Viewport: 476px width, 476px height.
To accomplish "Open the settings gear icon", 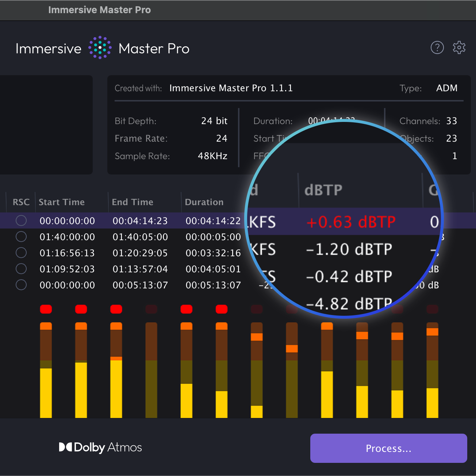I will tap(459, 47).
